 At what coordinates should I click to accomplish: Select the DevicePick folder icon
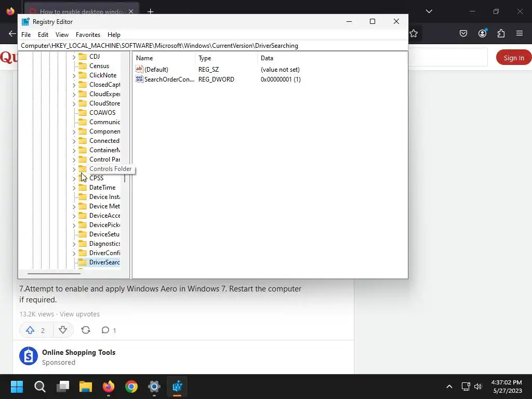[83, 224]
